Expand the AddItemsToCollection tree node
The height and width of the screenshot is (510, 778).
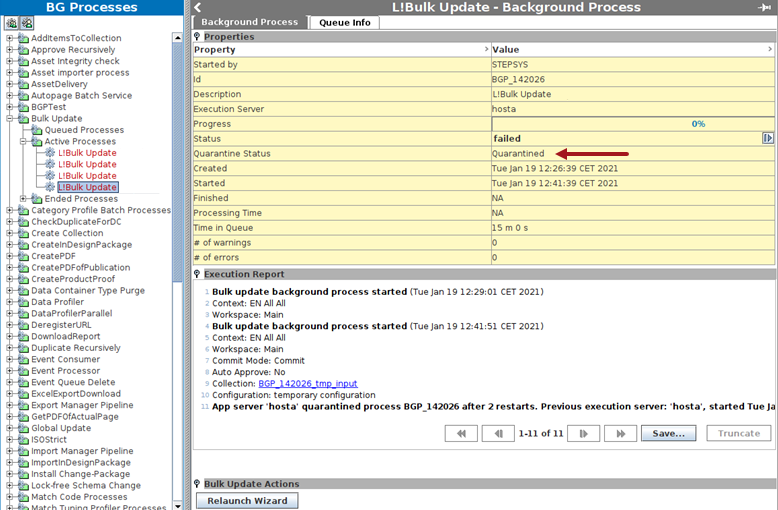click(10, 38)
